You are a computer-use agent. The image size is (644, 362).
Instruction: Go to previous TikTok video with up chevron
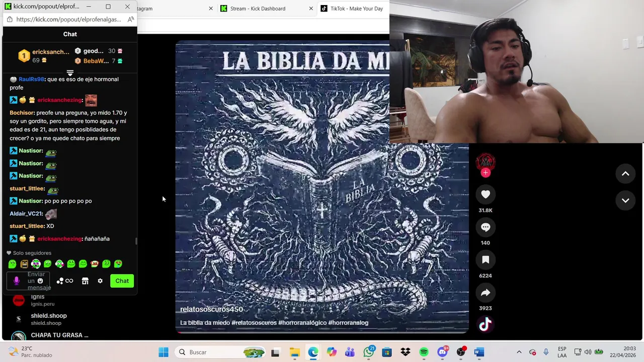pyautogui.click(x=625, y=173)
